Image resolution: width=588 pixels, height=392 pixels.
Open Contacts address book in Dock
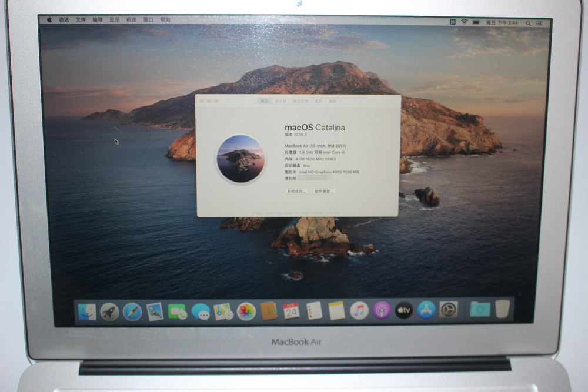(269, 311)
